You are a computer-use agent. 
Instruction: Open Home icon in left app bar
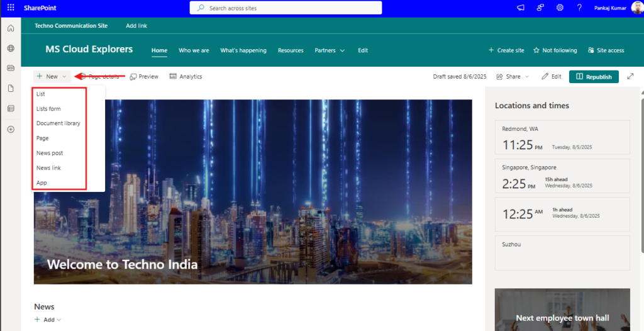11,28
